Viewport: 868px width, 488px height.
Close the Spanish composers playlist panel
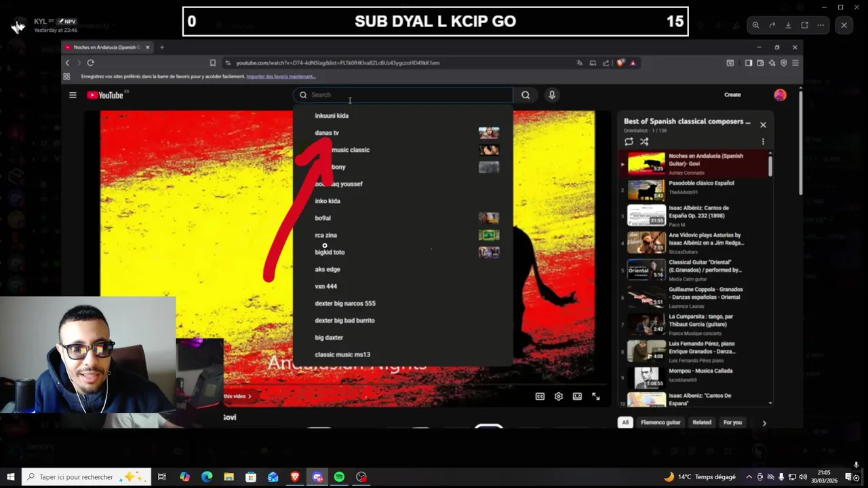tap(763, 125)
